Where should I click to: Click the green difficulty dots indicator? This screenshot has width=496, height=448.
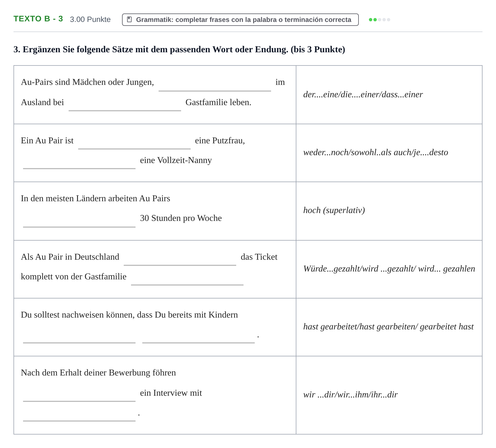[x=380, y=20]
